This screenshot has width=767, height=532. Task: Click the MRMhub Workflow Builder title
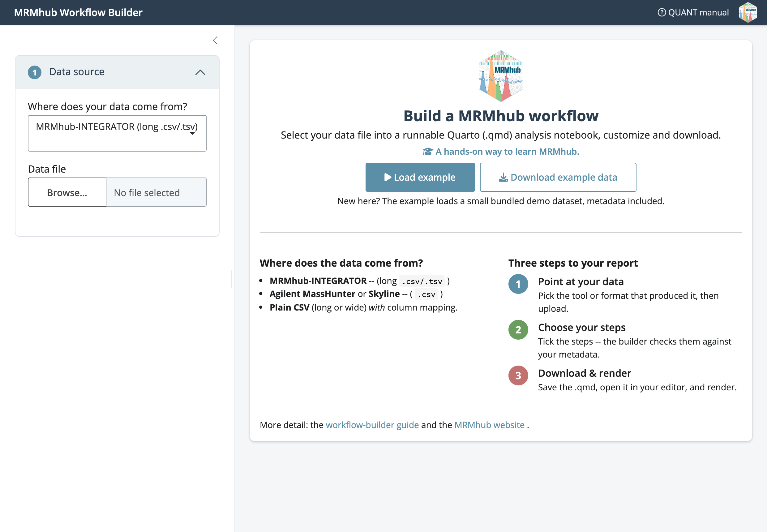click(x=78, y=12)
